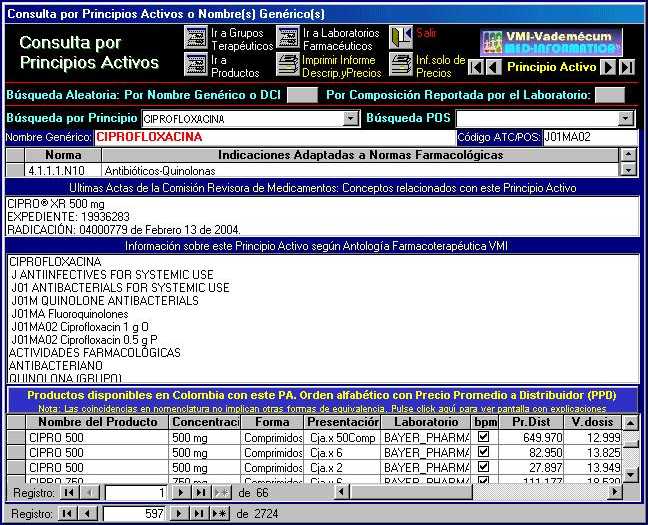Select row selector for Norma 4.1.1.1.N10
This screenshot has width=648, height=525.
tap(16, 170)
